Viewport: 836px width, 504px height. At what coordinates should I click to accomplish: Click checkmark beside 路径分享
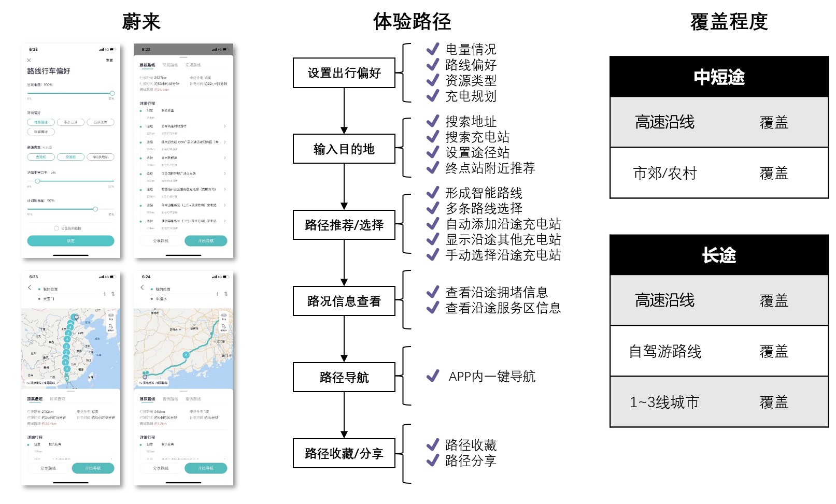[x=433, y=460]
